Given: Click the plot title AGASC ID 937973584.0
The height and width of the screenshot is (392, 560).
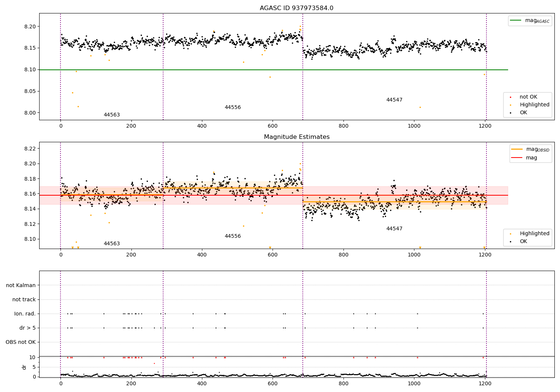Looking at the screenshot, I should (x=296, y=8).
